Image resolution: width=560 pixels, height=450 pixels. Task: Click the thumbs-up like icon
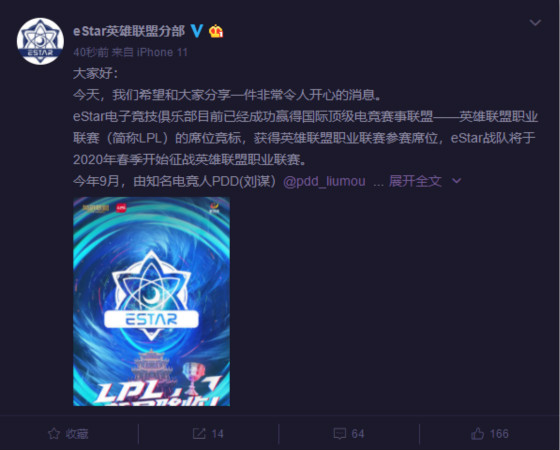click(x=477, y=433)
